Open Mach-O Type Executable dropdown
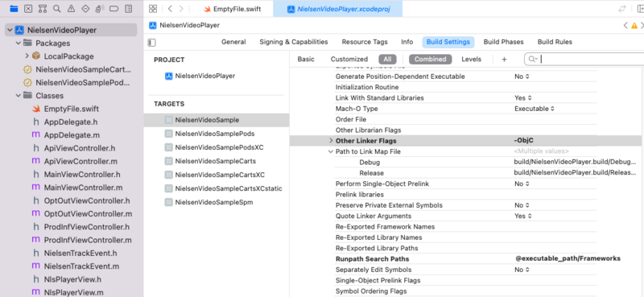 coord(534,109)
